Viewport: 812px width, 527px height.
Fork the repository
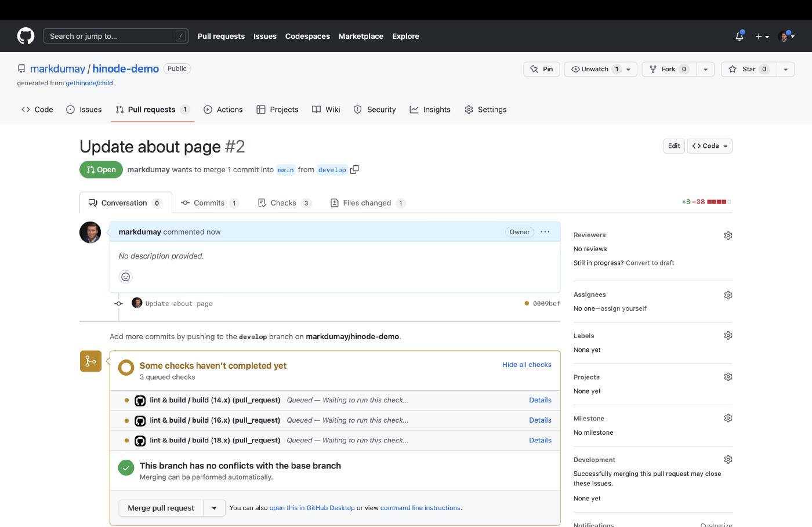pos(669,69)
